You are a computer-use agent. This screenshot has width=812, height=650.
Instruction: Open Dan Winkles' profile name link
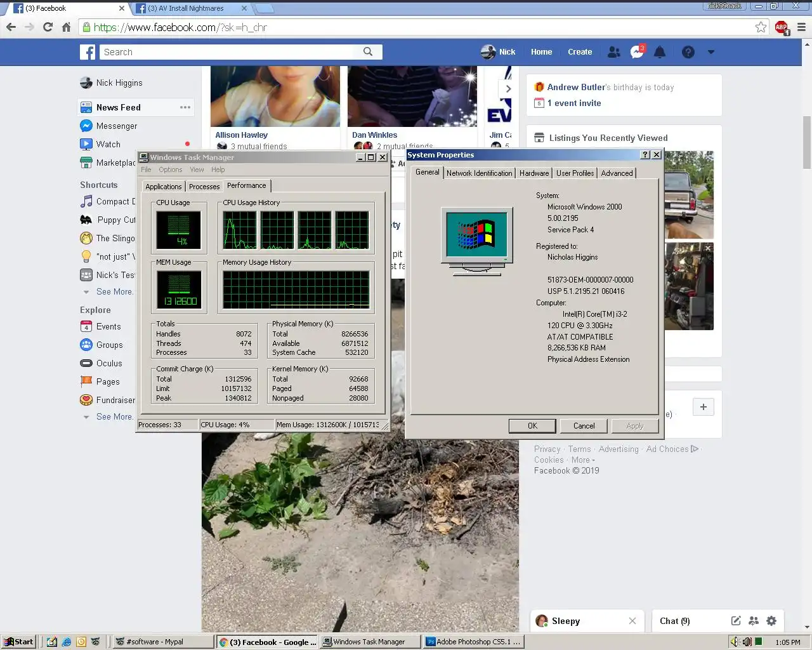tap(374, 135)
